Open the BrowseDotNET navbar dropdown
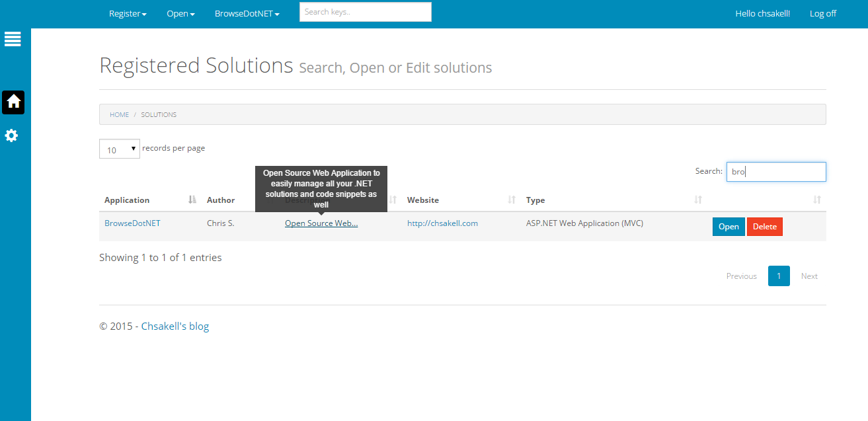 pos(247,13)
